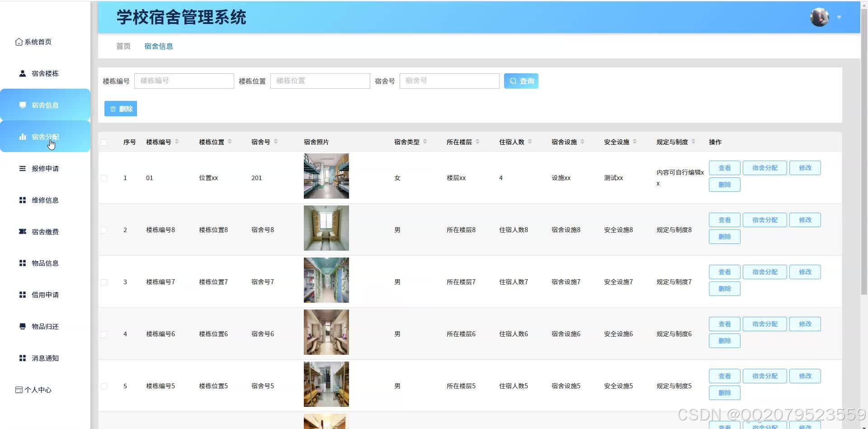868x429 pixels.
Task: Click the home icon beside 系统首页
Action: pos(19,42)
